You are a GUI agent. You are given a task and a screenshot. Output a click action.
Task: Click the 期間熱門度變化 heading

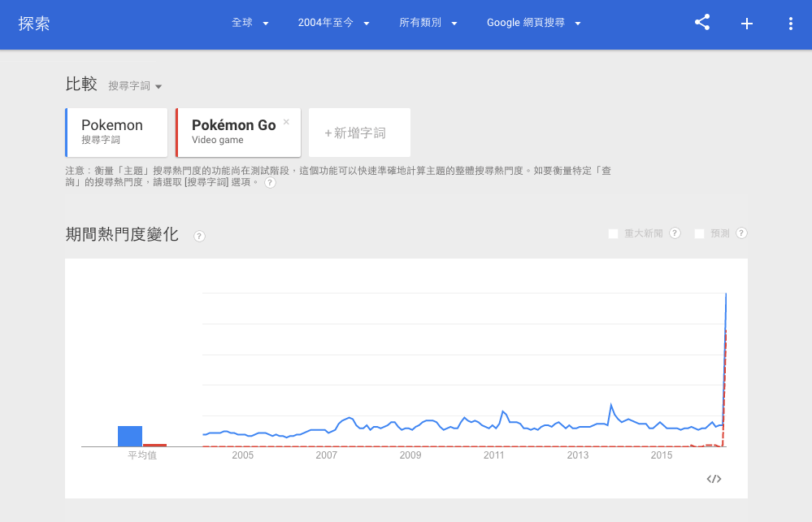tap(122, 235)
